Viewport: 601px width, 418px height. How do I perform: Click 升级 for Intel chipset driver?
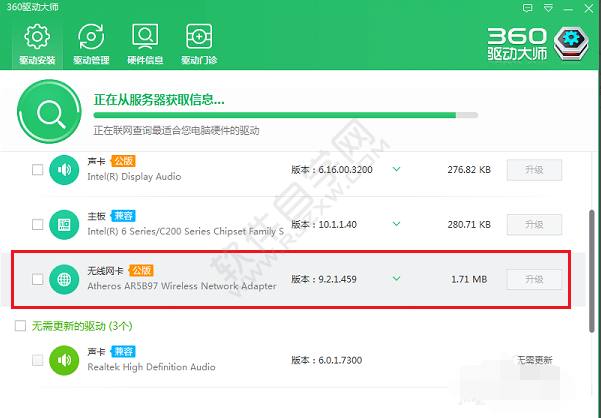click(x=534, y=225)
